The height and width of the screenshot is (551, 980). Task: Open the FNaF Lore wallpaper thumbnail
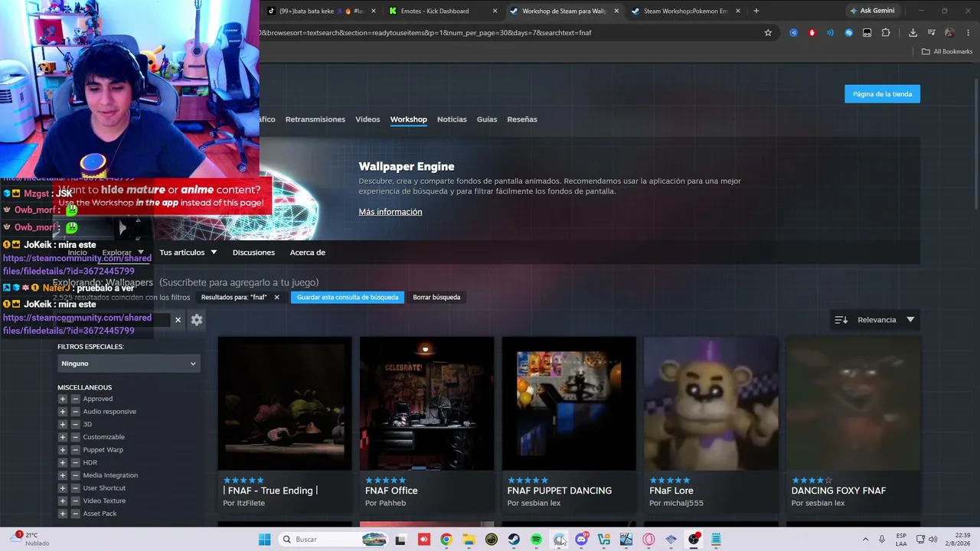(710, 403)
